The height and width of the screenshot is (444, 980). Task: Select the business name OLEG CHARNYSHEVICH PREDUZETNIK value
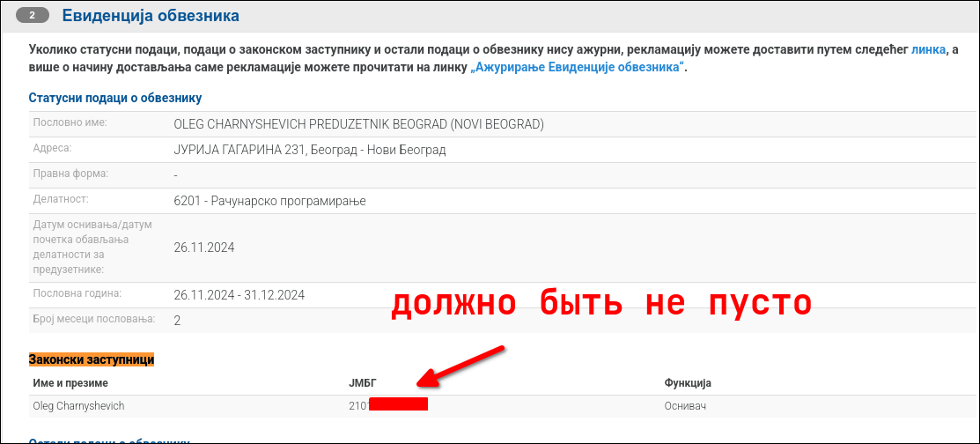pyautogui.click(x=358, y=124)
